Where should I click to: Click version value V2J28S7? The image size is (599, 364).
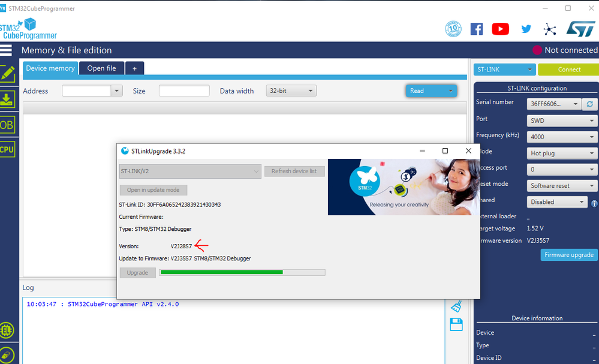182,246
